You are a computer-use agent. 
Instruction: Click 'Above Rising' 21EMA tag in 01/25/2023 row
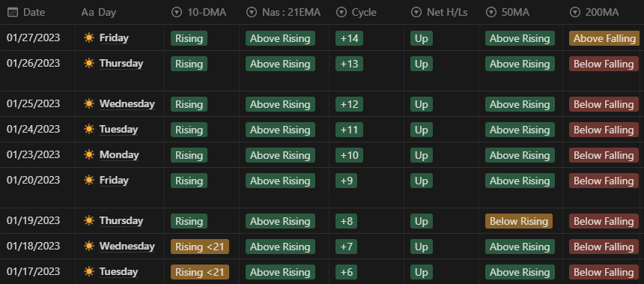(280, 104)
